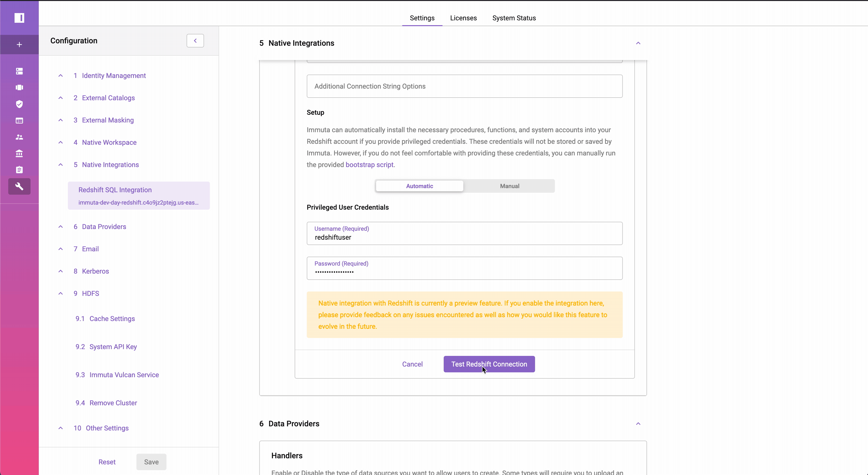Collapse HDFS chevron in sidebar
This screenshot has height=475, width=868.
point(60,294)
